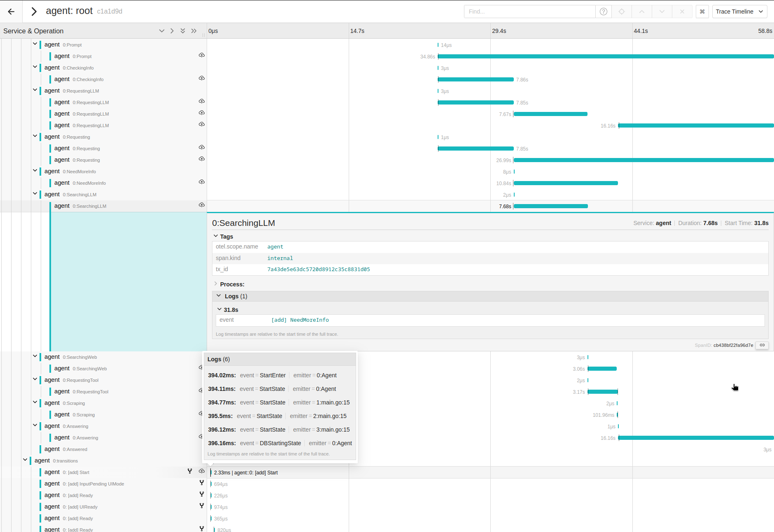Open the Trace Timeline view dropdown
Viewport: 774px width, 532px height.
(x=739, y=12)
